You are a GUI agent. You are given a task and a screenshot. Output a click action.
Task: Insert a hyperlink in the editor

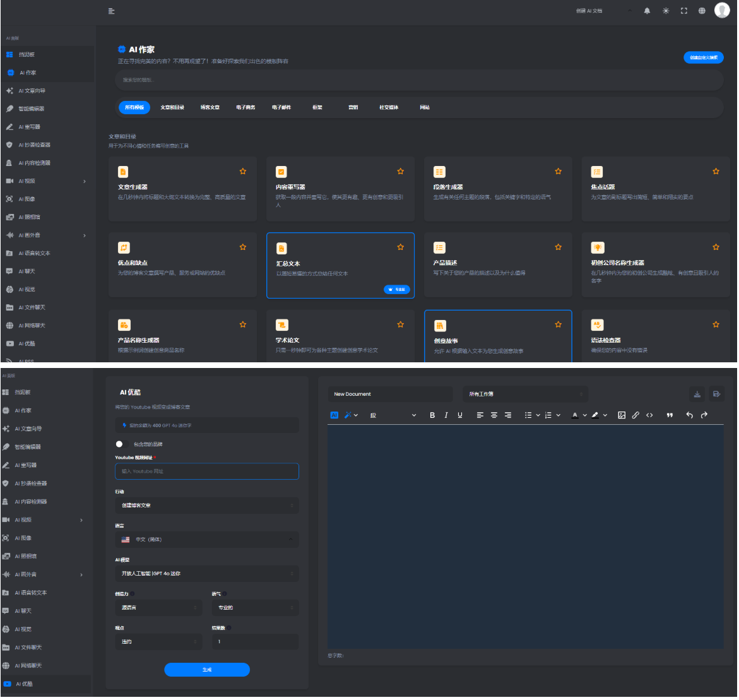click(636, 415)
